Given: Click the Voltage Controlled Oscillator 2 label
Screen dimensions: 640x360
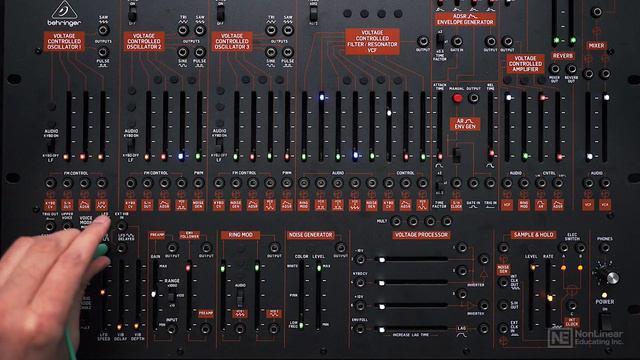Looking at the screenshot, I should pyautogui.click(x=144, y=42).
